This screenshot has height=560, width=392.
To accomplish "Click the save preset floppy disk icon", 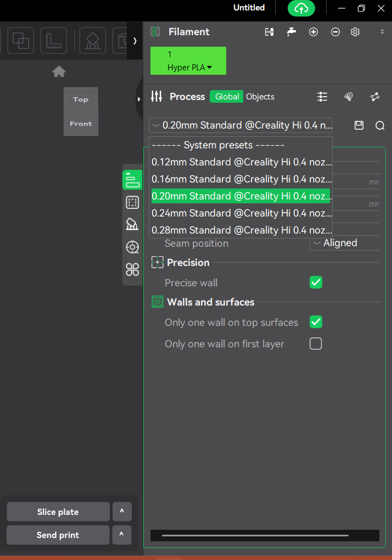I will 359,125.
